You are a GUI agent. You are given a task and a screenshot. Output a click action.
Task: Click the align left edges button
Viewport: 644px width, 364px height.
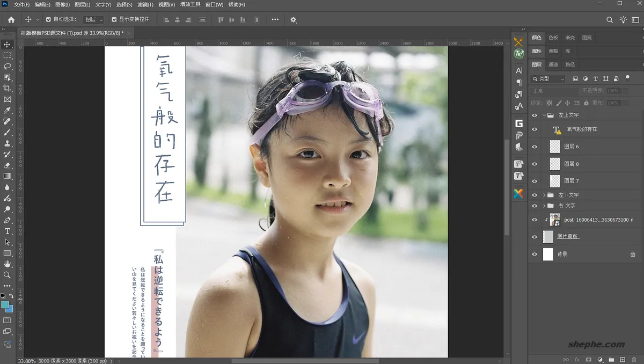[165, 19]
